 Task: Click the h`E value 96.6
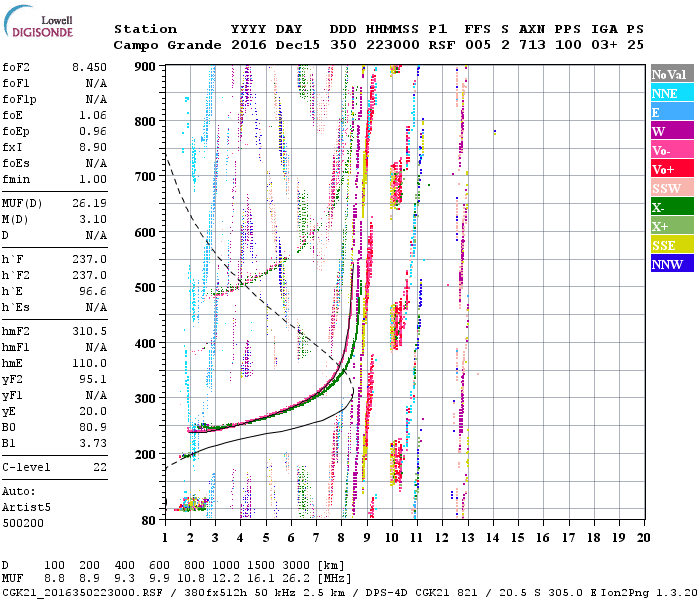(92, 292)
